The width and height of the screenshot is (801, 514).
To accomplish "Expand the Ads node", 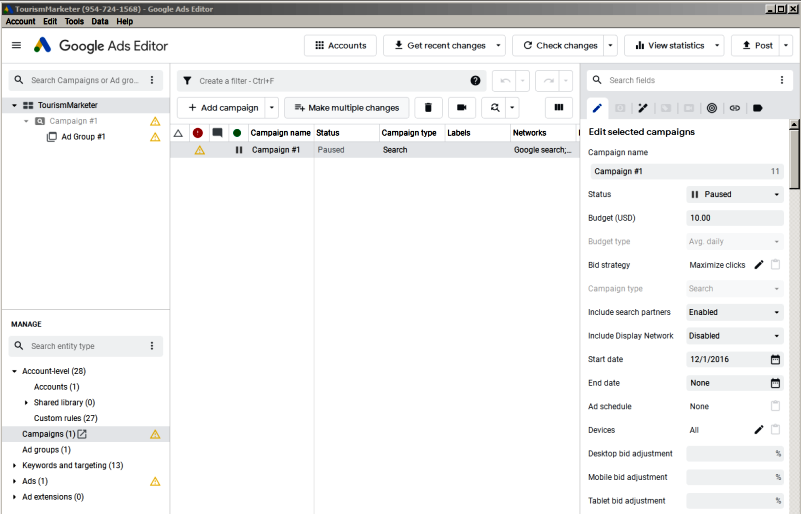I will [14, 481].
